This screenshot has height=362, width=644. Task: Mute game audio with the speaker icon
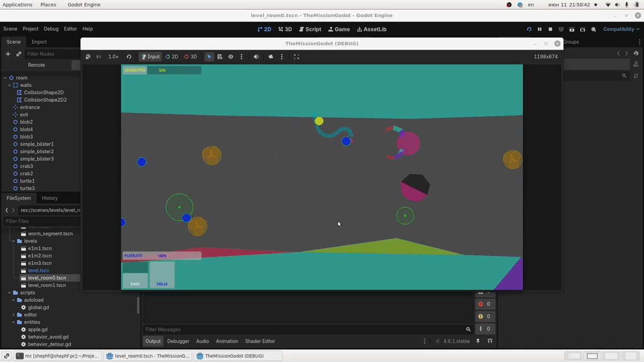pos(256,56)
